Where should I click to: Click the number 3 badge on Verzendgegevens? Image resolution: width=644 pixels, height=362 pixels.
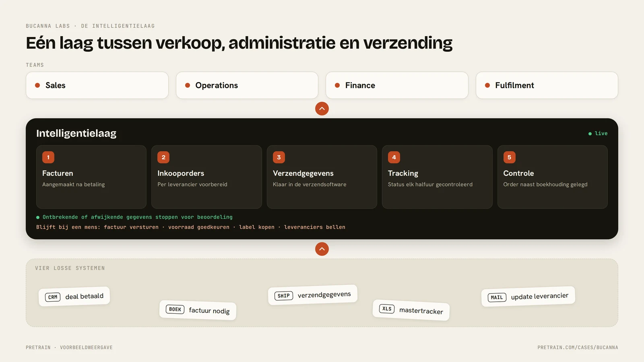[279, 157]
